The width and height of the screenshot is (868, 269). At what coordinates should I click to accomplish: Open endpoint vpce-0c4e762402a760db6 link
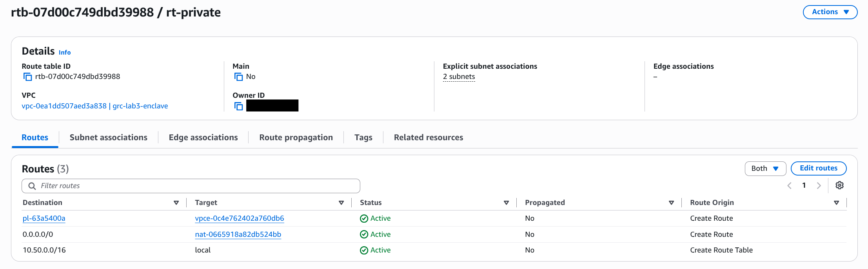[240, 218]
